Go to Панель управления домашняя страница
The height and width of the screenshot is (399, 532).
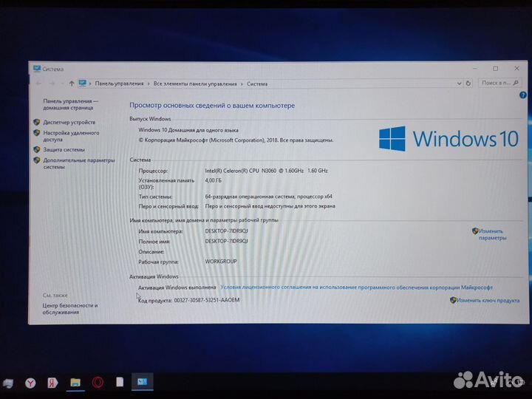[69, 103]
